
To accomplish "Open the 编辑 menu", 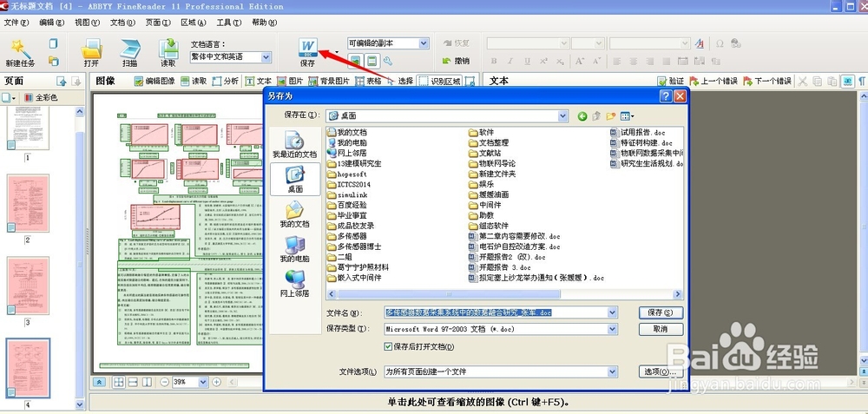I will (51, 23).
